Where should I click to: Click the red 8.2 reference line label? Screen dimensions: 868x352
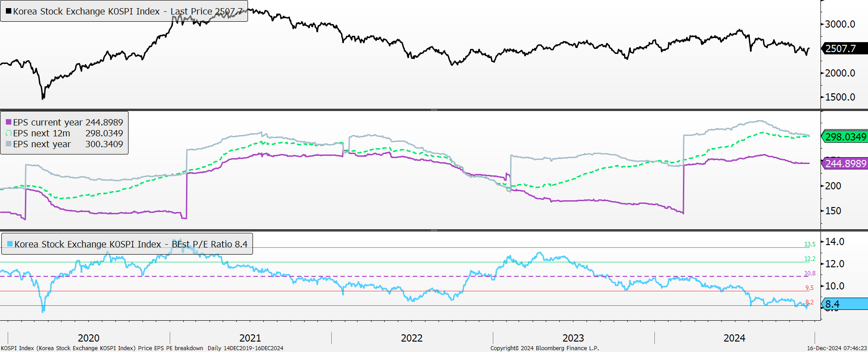click(x=810, y=302)
